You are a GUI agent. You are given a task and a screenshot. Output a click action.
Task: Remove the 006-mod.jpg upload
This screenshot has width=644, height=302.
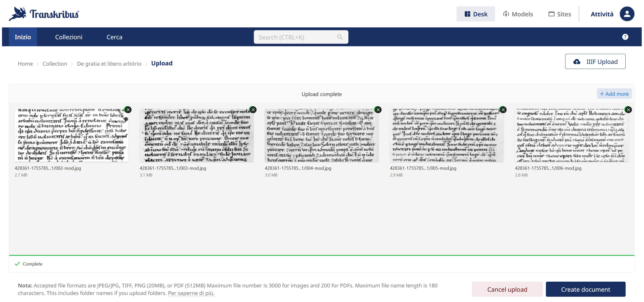tap(628, 110)
